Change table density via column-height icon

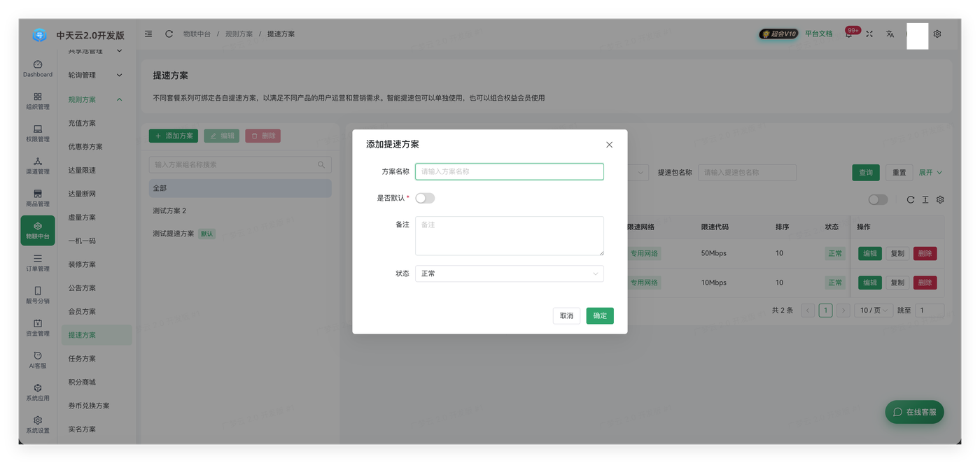pos(925,199)
